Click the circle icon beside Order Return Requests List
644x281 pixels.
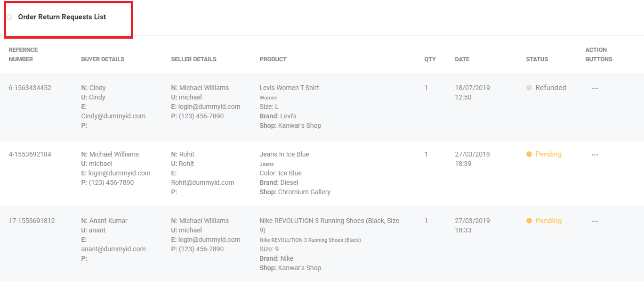click(x=9, y=17)
